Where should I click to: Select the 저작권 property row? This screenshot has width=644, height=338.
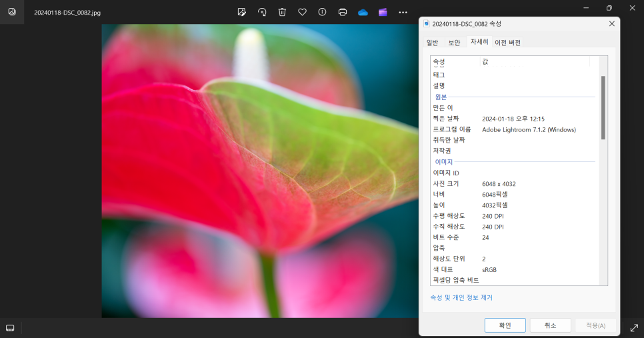tap(515, 151)
